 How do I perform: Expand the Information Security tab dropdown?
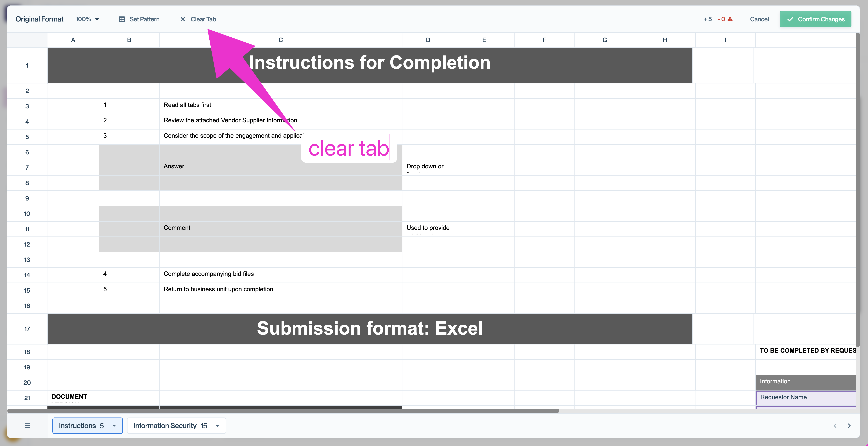pyautogui.click(x=218, y=426)
